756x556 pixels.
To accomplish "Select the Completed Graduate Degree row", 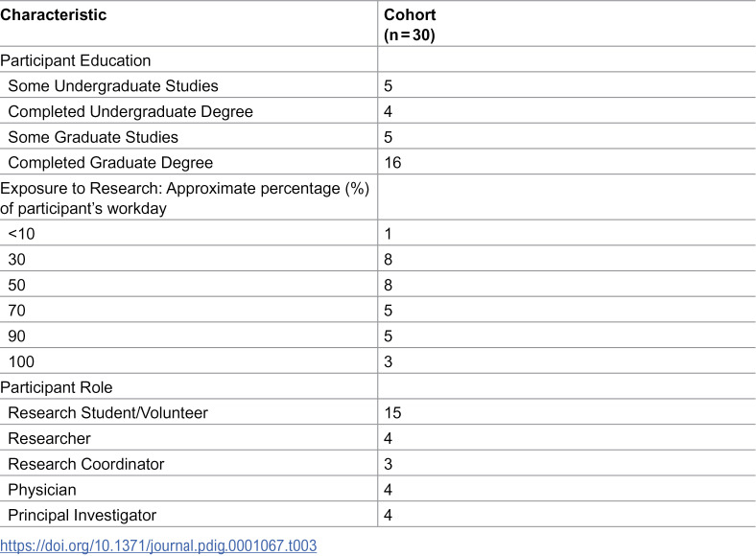I will point(378,162).
